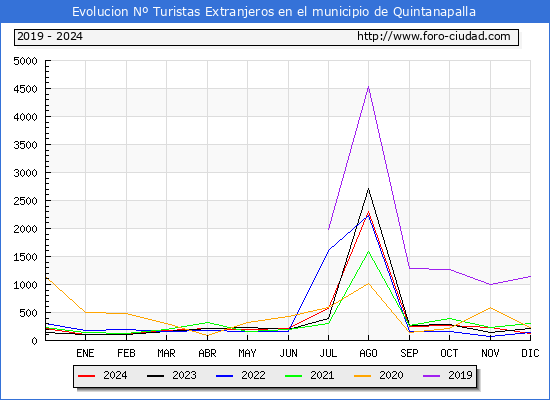Click the FEB month axis label
The width and height of the screenshot is (550, 400).
point(126,353)
